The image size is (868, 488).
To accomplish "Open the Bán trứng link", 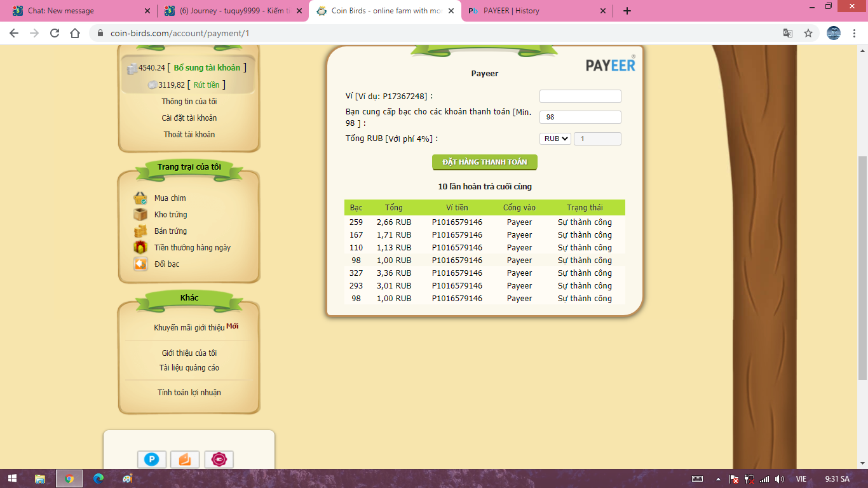I will [x=171, y=231].
